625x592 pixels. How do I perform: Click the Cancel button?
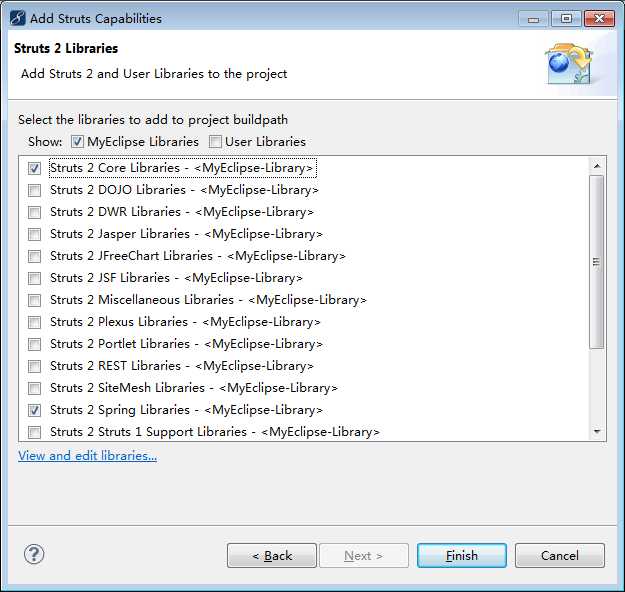[x=560, y=555]
